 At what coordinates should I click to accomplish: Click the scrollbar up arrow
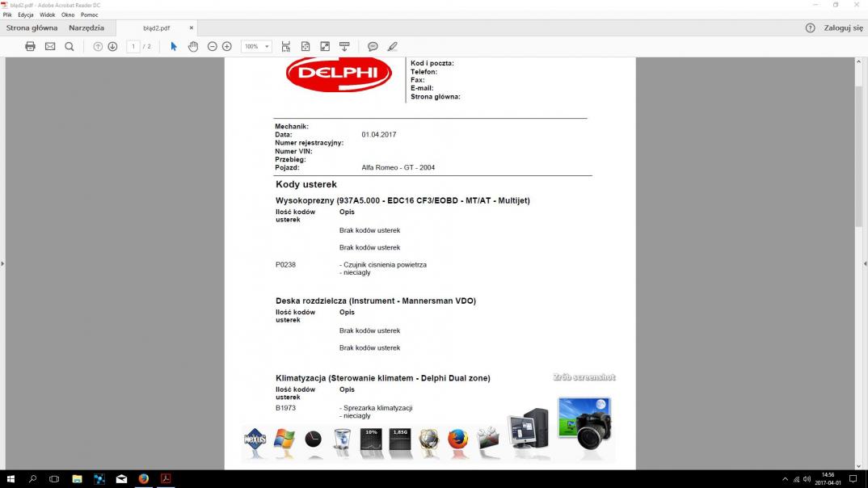[x=858, y=61]
